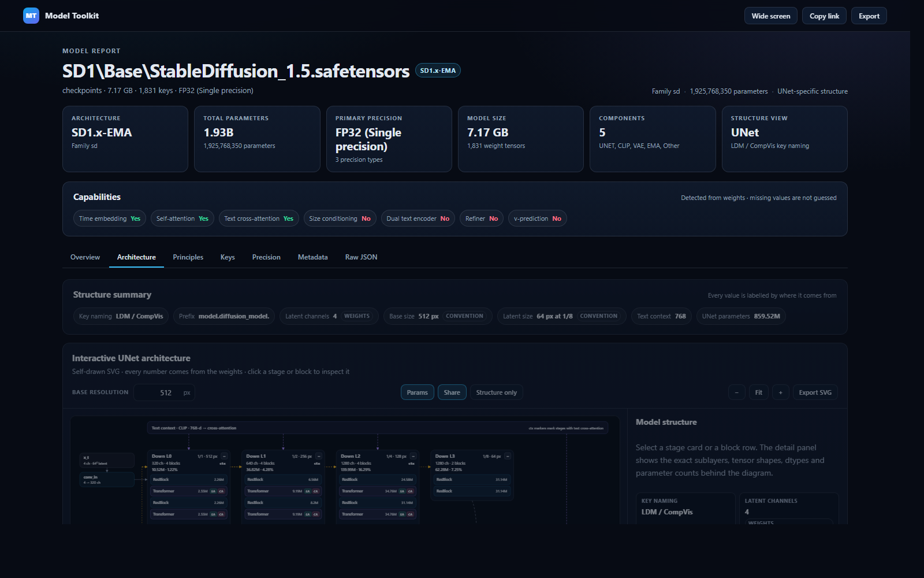Zoom out the diagram with minus button
The width and height of the screenshot is (924, 578).
click(x=736, y=392)
